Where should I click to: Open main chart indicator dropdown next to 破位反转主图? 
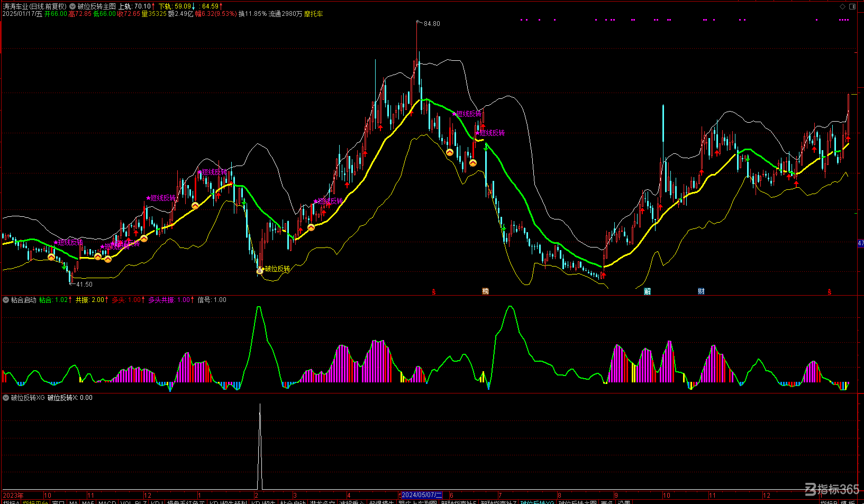72,6
